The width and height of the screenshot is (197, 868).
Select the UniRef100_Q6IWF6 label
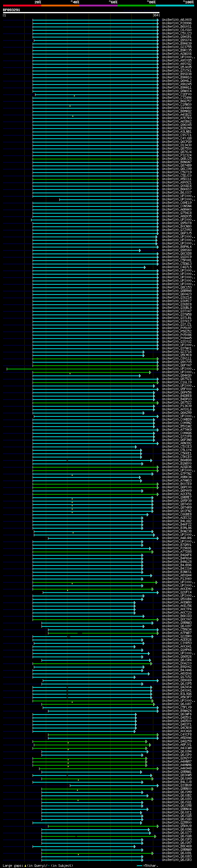pos(177,714)
